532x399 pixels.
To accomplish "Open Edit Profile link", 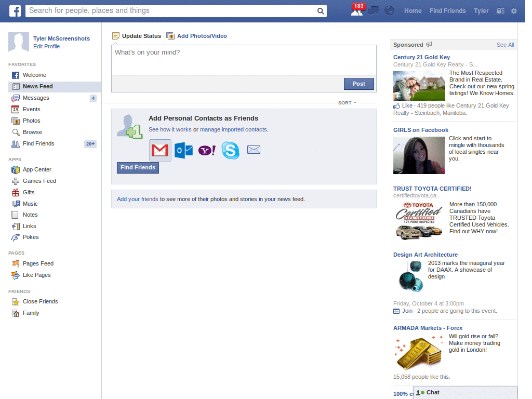I will click(x=46, y=46).
